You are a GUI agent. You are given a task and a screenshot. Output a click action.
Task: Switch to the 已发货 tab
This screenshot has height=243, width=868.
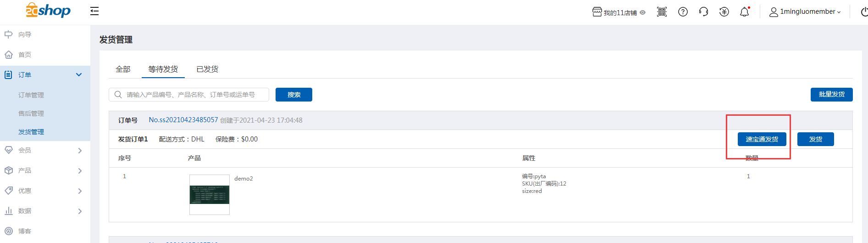(x=207, y=69)
